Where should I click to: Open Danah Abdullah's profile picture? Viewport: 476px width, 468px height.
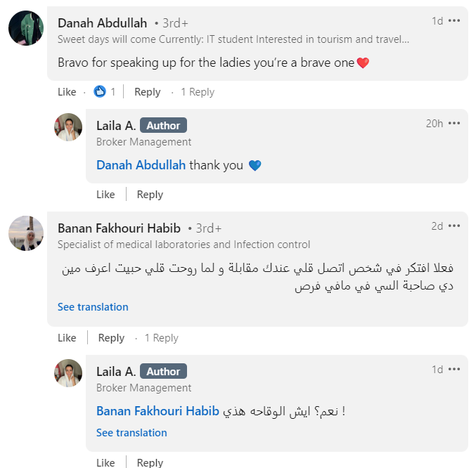point(27,30)
